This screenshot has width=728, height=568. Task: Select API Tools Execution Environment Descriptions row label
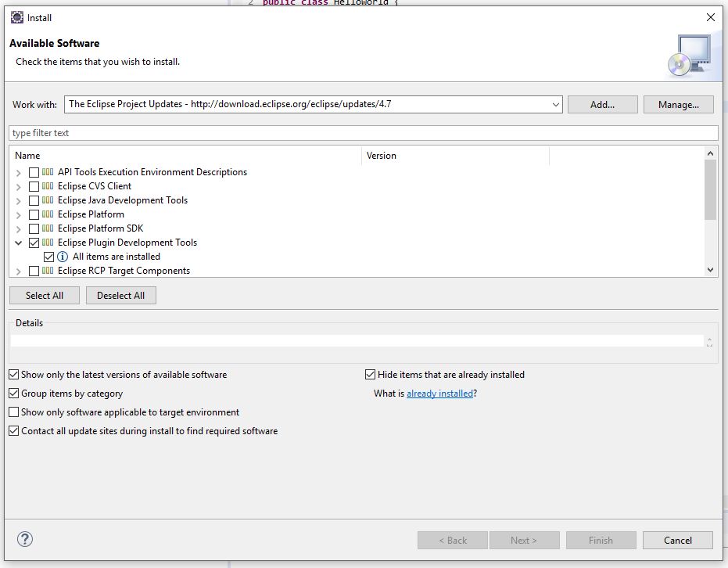[152, 172]
